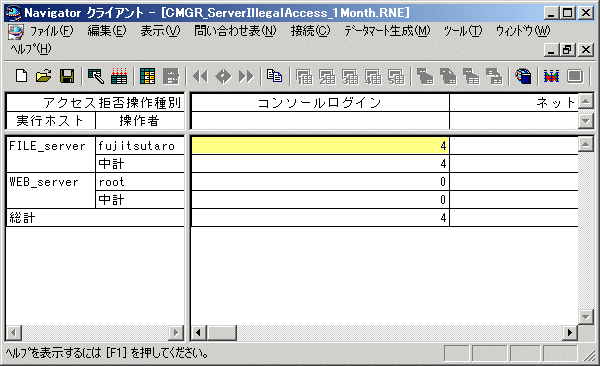Viewport: 600px width, 366px height.
Task: Click the grey screen display icon
Action: click(575, 76)
